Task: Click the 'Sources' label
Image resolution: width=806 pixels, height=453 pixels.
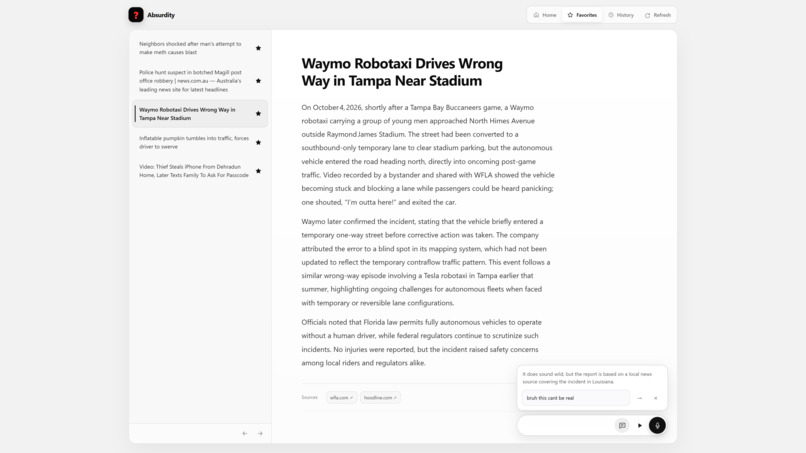Action: pyautogui.click(x=309, y=397)
